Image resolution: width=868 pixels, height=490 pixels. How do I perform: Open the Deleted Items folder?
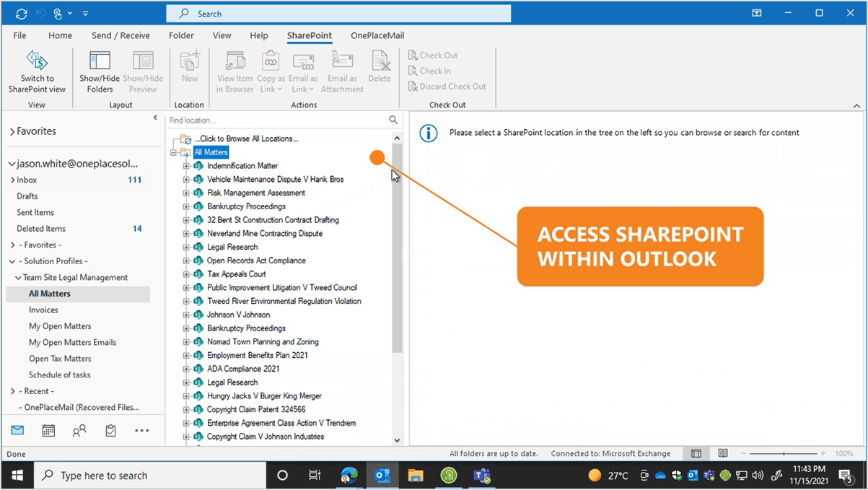[41, 229]
